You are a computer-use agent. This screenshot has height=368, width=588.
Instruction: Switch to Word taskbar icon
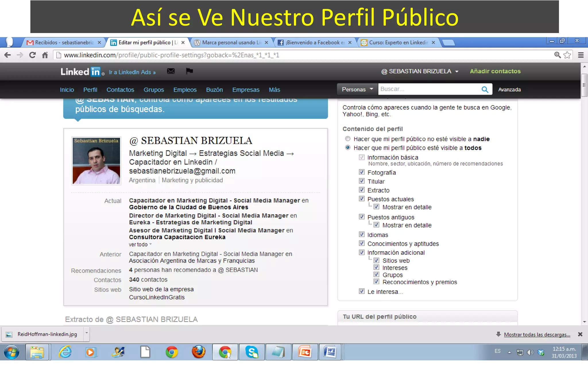330,352
